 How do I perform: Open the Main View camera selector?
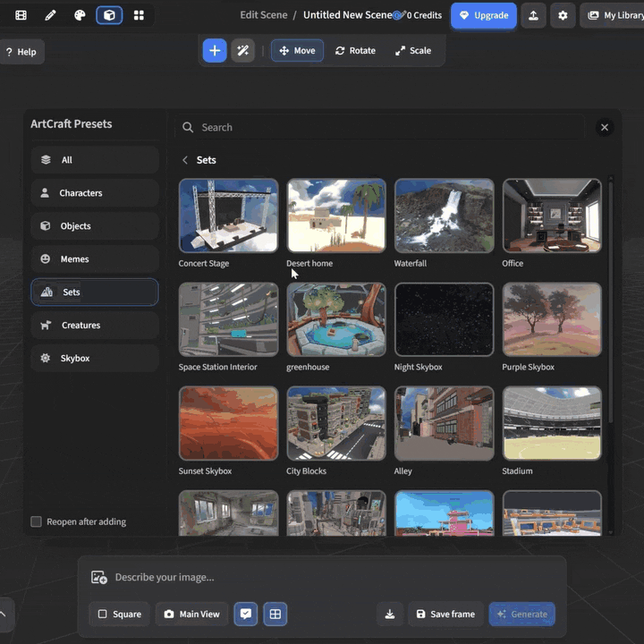click(192, 614)
